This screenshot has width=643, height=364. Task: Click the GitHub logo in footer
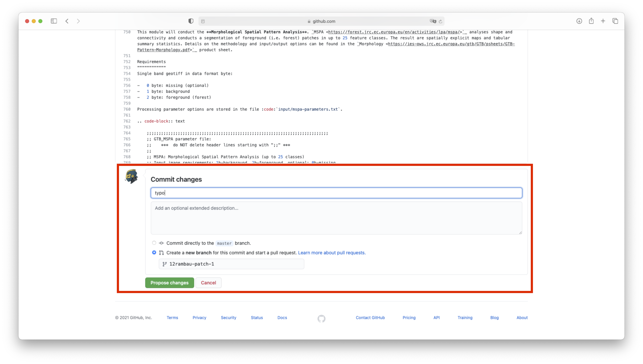321,318
